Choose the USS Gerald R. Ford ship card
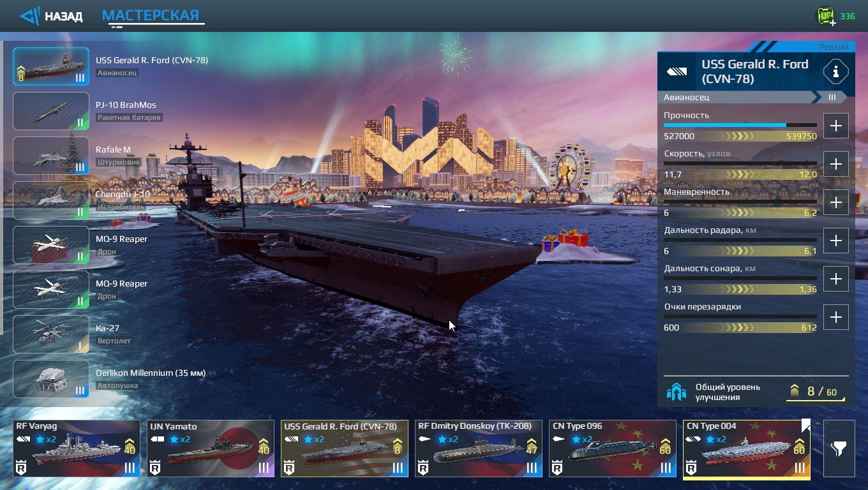This screenshot has height=490, width=868. (345, 449)
